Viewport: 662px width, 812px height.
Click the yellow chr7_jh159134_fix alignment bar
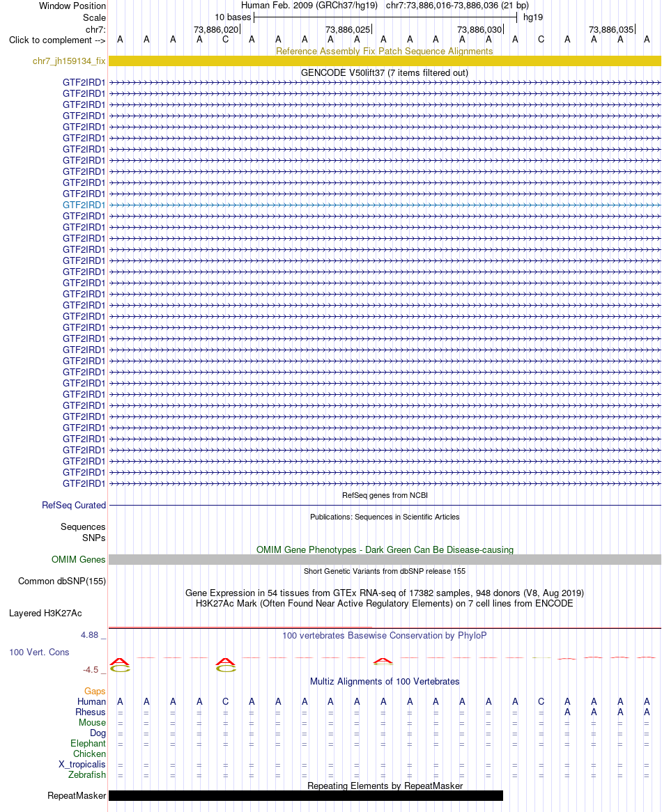[x=385, y=61]
